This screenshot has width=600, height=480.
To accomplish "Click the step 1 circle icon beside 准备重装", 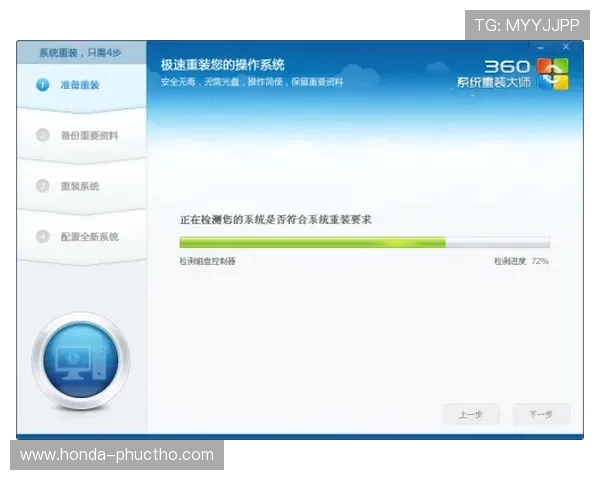I will pyautogui.click(x=42, y=85).
